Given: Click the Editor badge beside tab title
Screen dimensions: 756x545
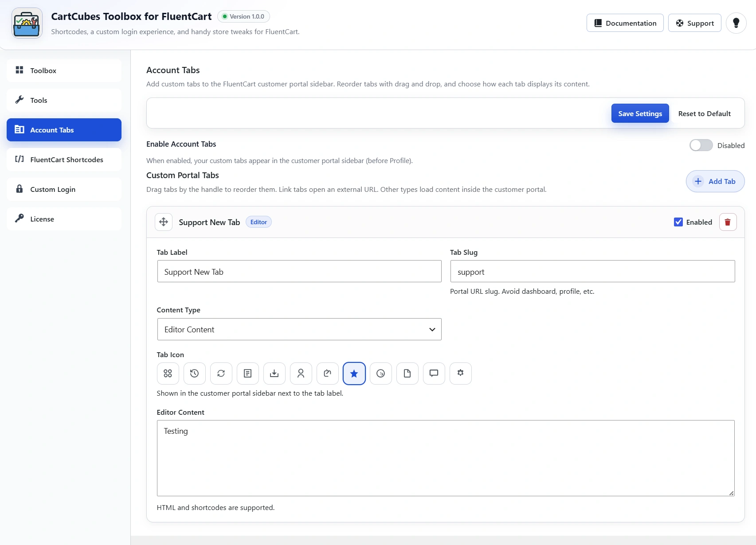Looking at the screenshot, I should [x=259, y=222].
